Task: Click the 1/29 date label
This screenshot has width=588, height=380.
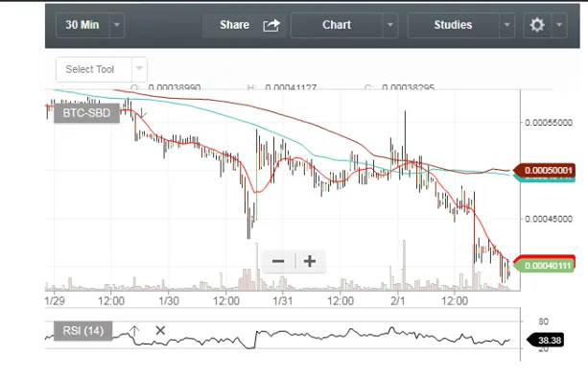Action: (x=55, y=301)
